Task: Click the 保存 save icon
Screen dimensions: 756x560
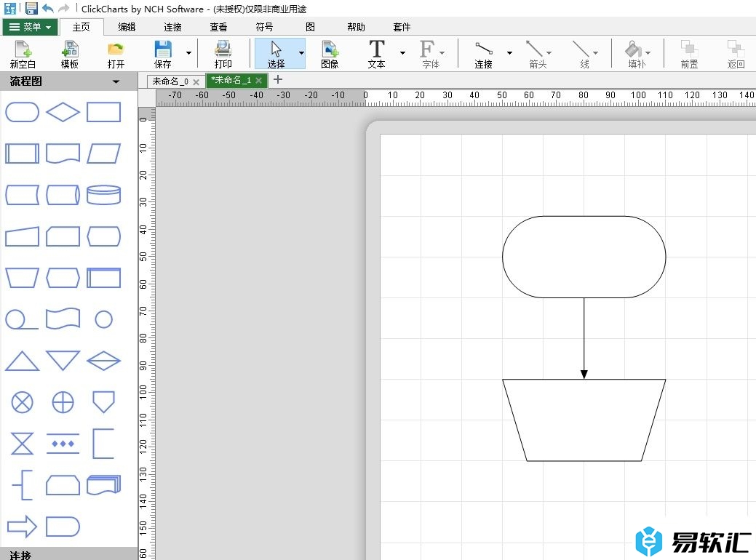Action: coord(163,54)
